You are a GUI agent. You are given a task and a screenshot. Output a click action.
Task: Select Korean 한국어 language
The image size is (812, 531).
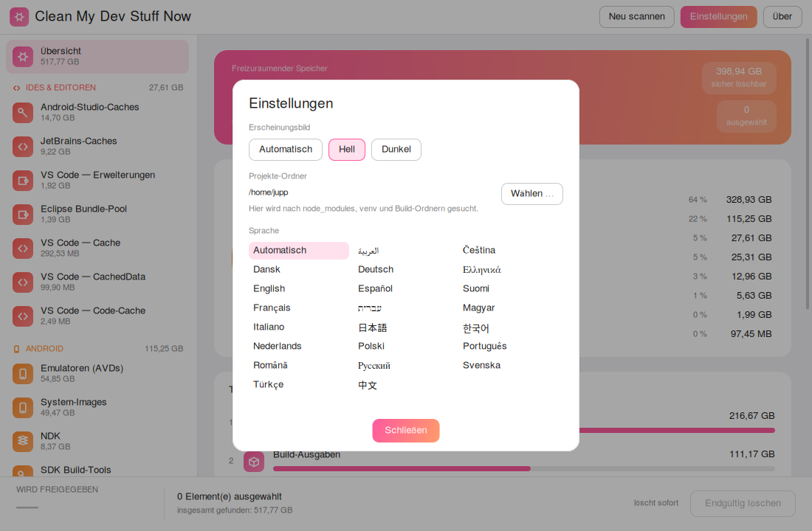point(509,327)
